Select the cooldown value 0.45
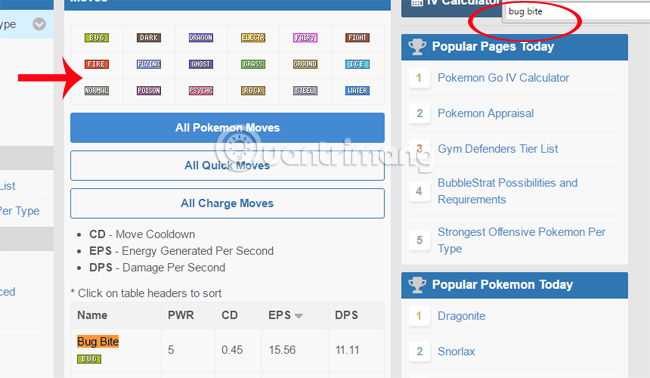The height and width of the screenshot is (378, 650). click(232, 350)
